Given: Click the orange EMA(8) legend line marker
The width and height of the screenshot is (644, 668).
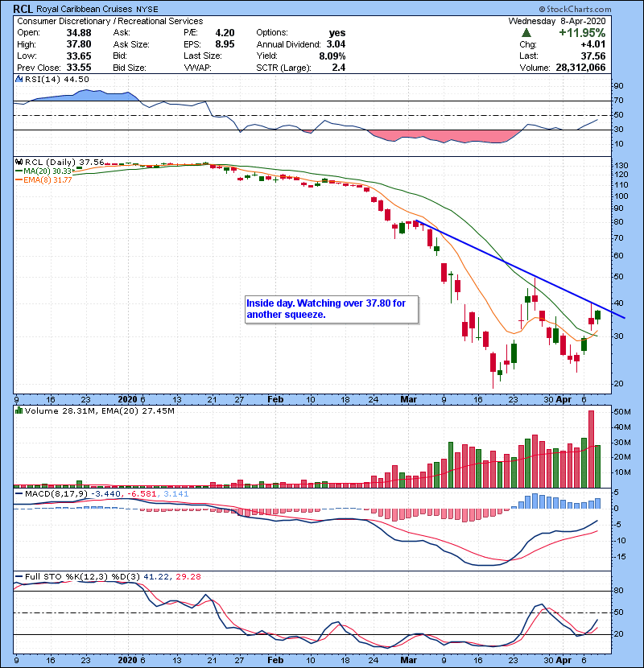Looking at the screenshot, I should (18, 179).
